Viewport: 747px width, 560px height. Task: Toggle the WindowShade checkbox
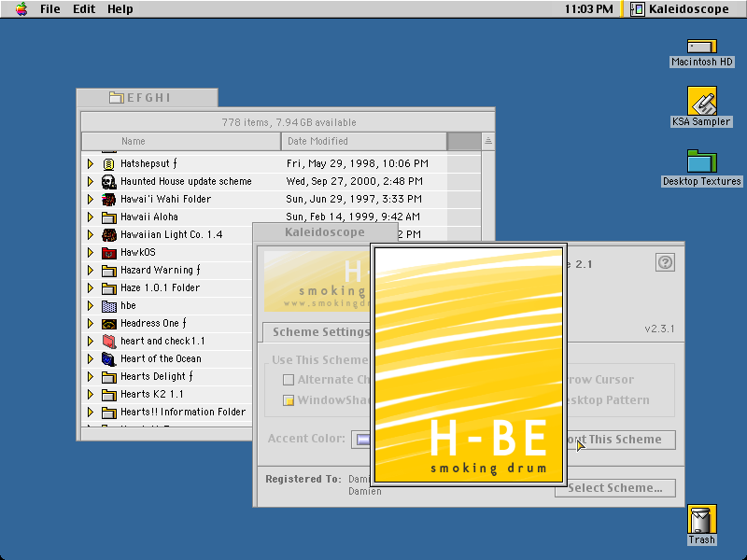pos(289,400)
